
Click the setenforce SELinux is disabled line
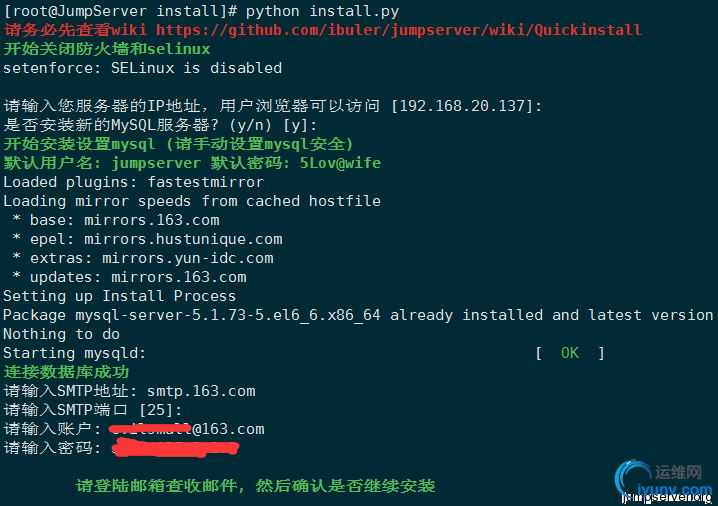[x=142, y=68]
